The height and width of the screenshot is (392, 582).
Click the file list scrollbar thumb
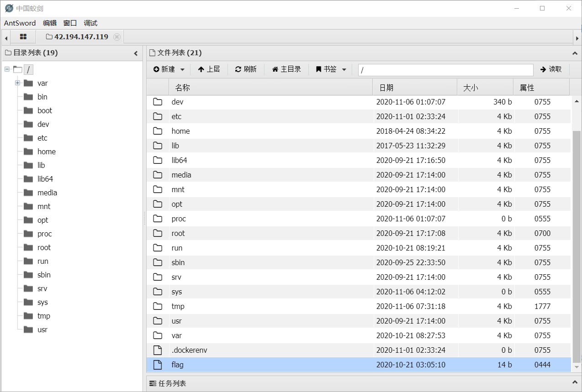pos(577,246)
